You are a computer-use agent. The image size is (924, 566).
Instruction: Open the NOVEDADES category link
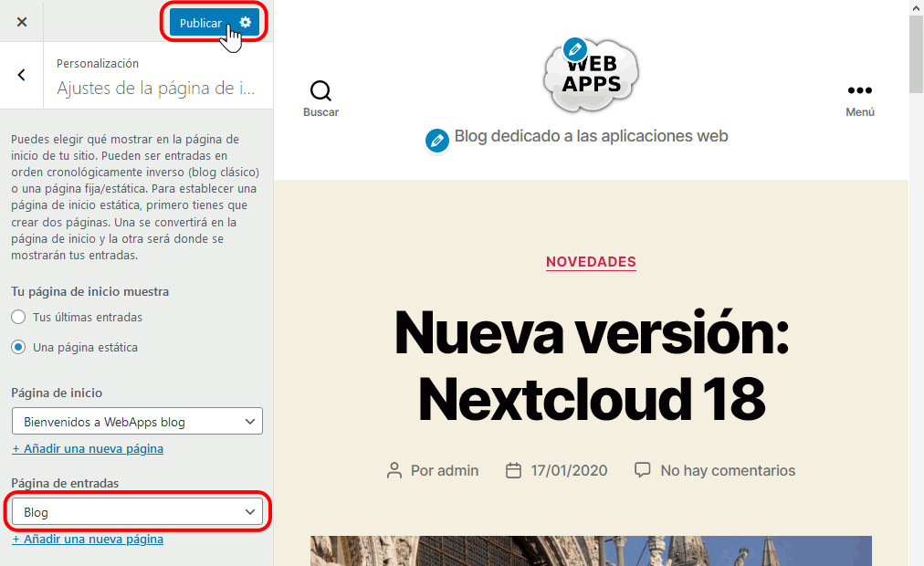(x=591, y=261)
